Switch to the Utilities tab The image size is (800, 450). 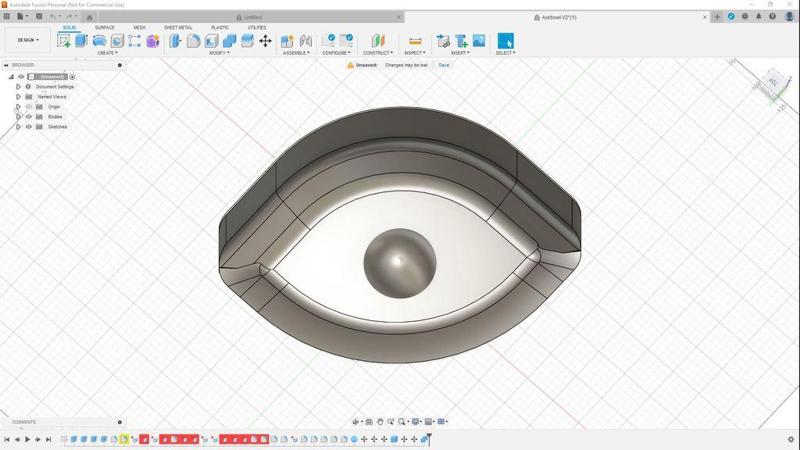[x=257, y=28]
